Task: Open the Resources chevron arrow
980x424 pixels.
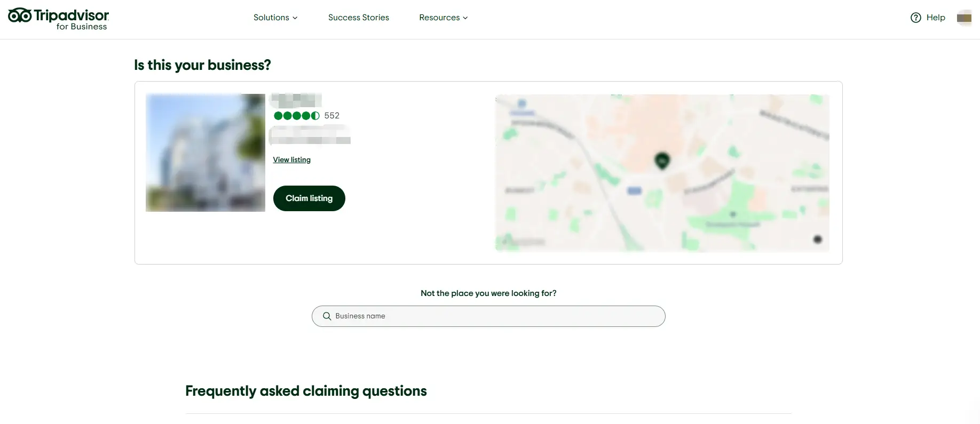Action: click(x=465, y=18)
